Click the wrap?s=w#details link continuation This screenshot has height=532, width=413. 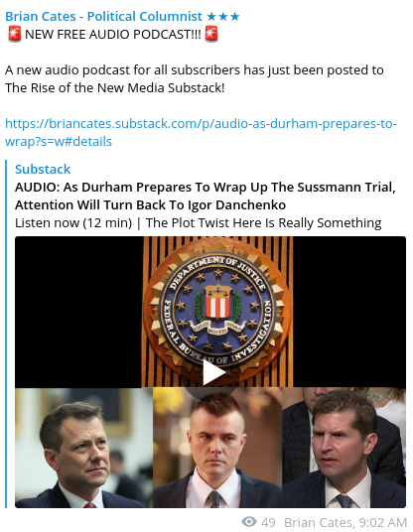click(59, 141)
